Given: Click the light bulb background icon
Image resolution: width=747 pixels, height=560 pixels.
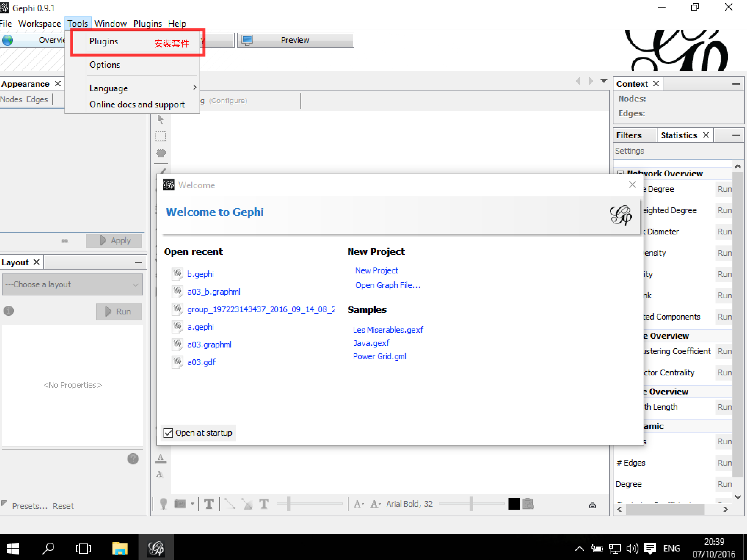Looking at the screenshot, I should pos(163,504).
